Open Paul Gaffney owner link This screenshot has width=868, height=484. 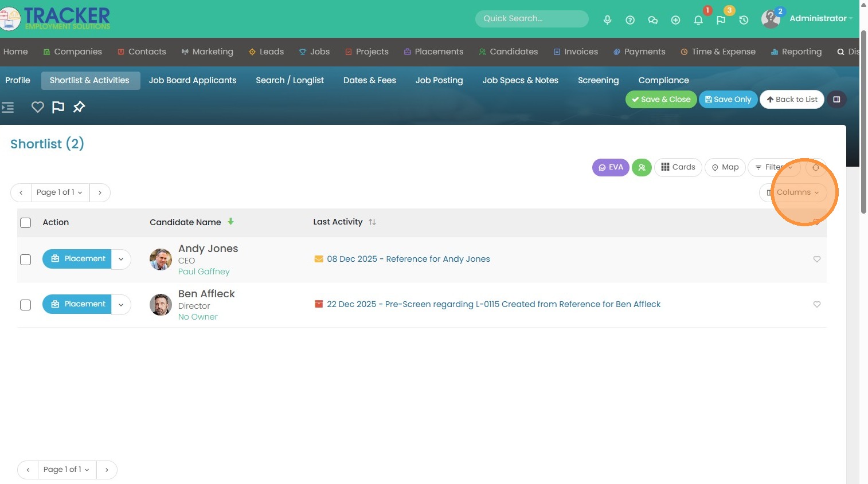[x=204, y=271]
